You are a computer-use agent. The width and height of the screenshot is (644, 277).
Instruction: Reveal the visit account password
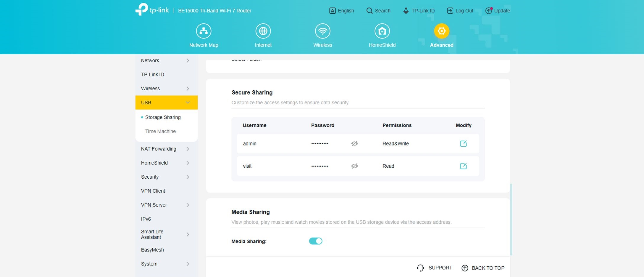click(x=354, y=166)
